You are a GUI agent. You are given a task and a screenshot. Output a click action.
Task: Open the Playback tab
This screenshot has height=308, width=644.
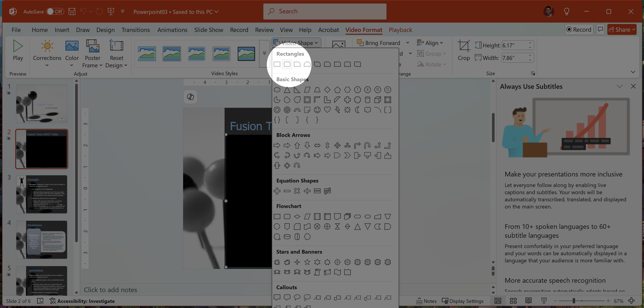pyautogui.click(x=400, y=30)
